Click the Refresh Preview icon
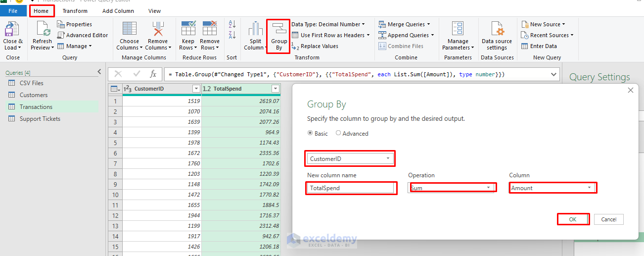 tap(43, 29)
